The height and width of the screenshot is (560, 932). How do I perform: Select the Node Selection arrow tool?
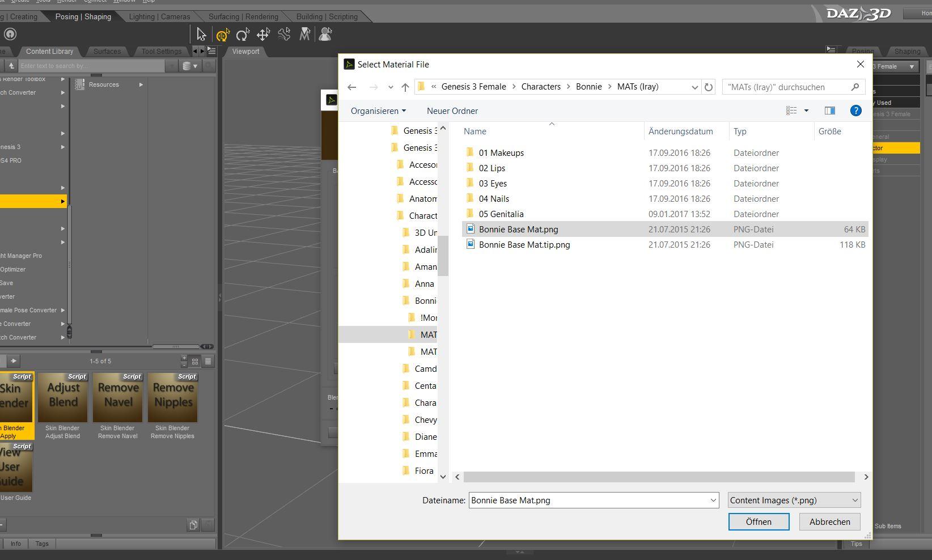(x=201, y=35)
